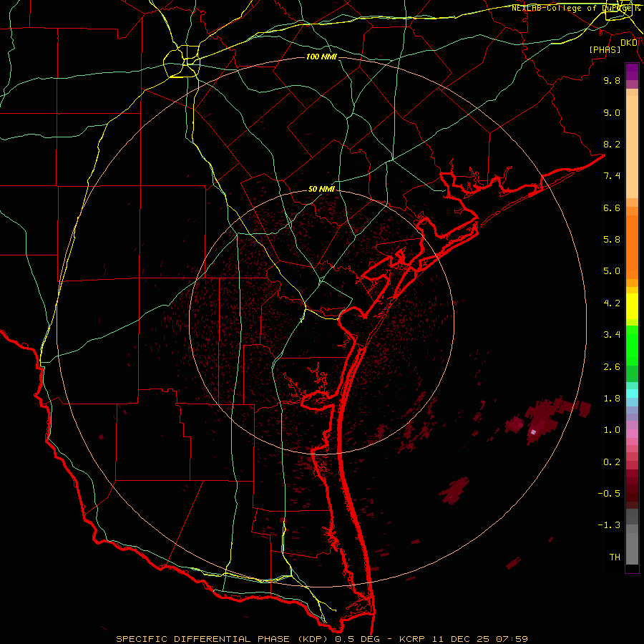Image resolution: width=644 pixels, height=644 pixels.
Task: Click the NEXLAB-College of DuPage credit text
Action: pyautogui.click(x=576, y=8)
